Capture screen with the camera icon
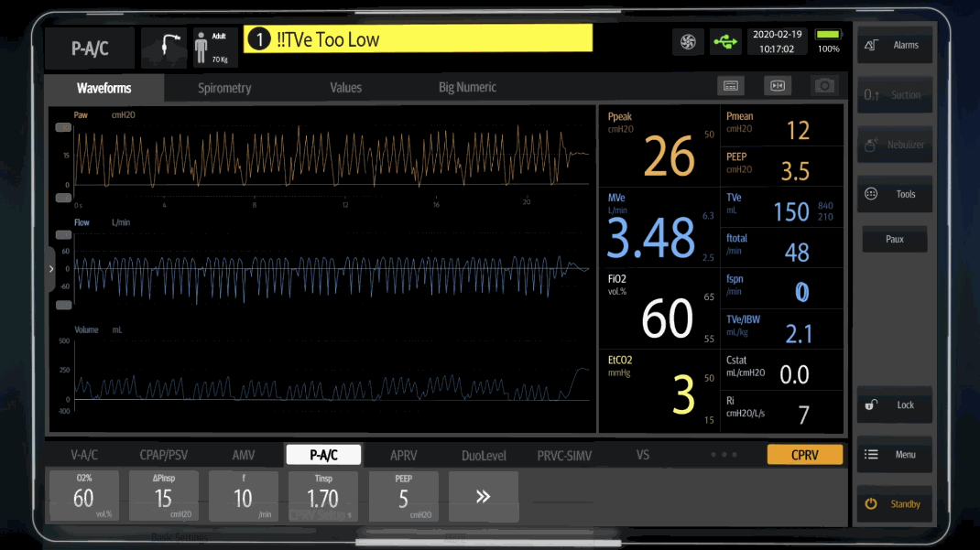 [x=824, y=85]
